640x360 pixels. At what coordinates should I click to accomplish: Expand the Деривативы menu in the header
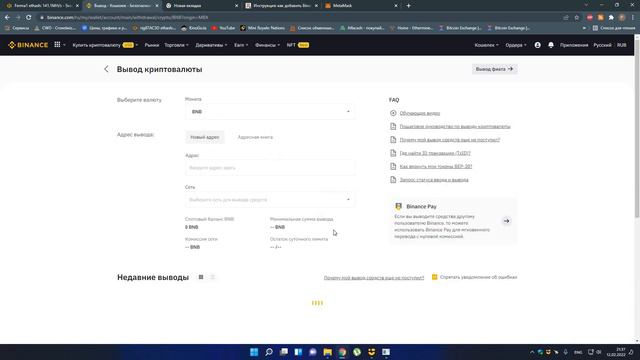[211, 45]
